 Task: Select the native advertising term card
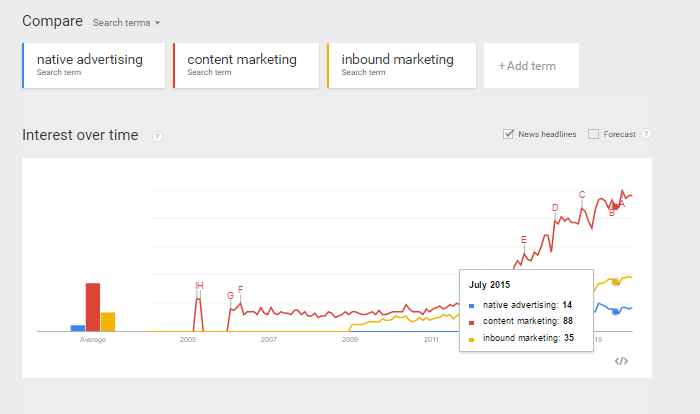(93, 65)
